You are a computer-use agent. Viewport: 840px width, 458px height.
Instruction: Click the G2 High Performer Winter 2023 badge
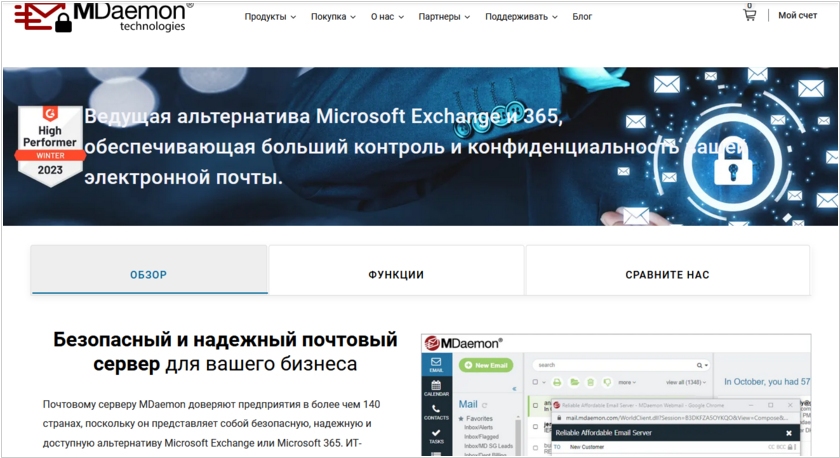click(50, 146)
